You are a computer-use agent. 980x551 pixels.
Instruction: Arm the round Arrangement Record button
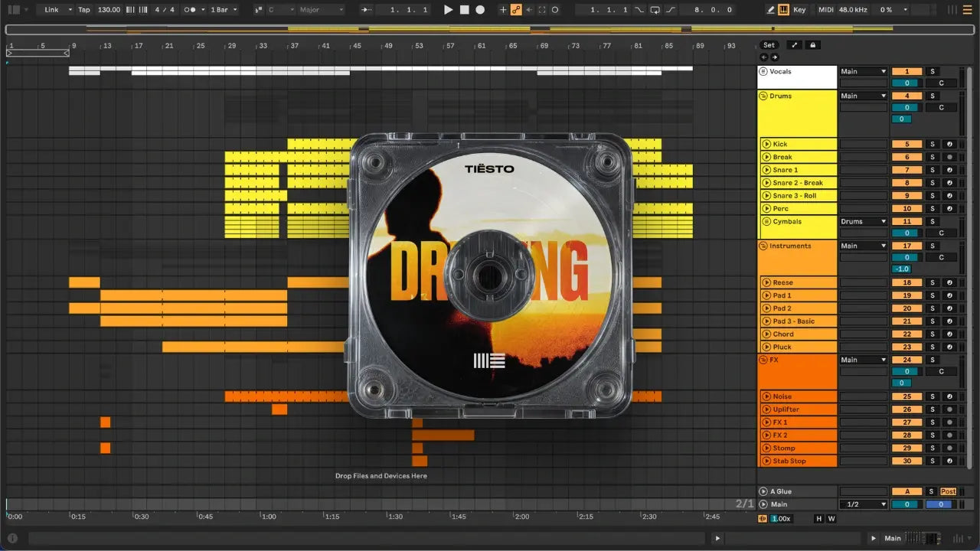(x=480, y=10)
